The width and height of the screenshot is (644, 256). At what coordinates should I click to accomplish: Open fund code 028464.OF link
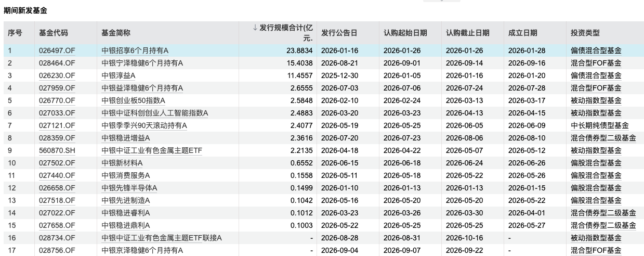(57, 63)
